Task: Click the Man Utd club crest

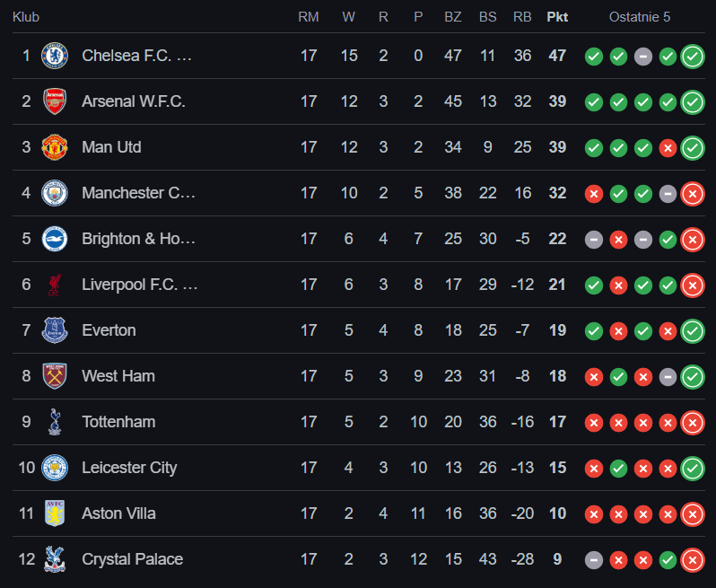Action: click(55, 147)
